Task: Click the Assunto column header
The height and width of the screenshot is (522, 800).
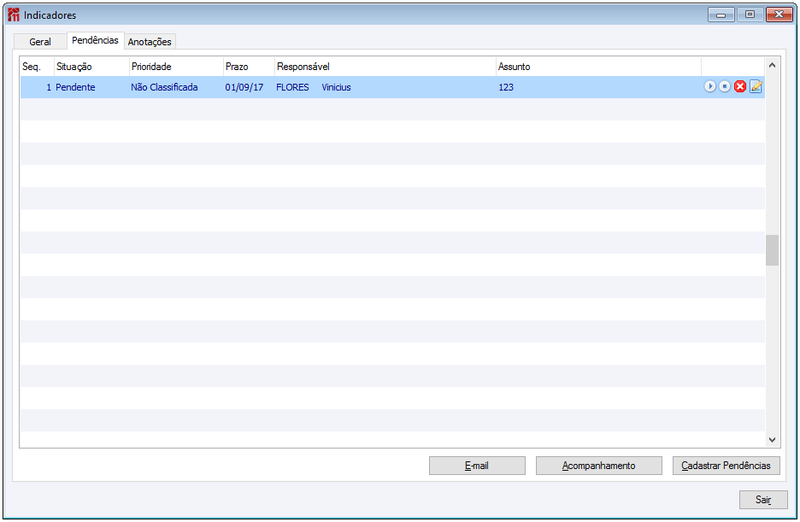Action: tap(598, 67)
